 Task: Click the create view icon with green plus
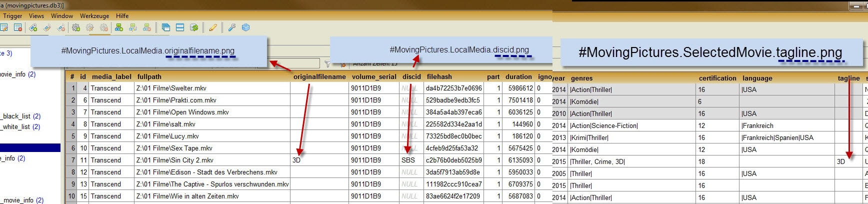click(x=118, y=27)
